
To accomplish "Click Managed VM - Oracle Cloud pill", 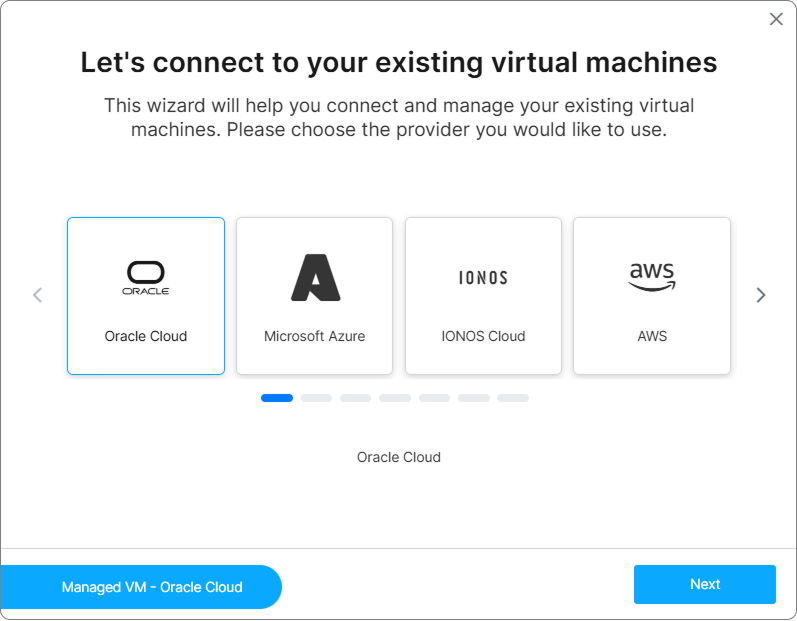I will pos(141,587).
